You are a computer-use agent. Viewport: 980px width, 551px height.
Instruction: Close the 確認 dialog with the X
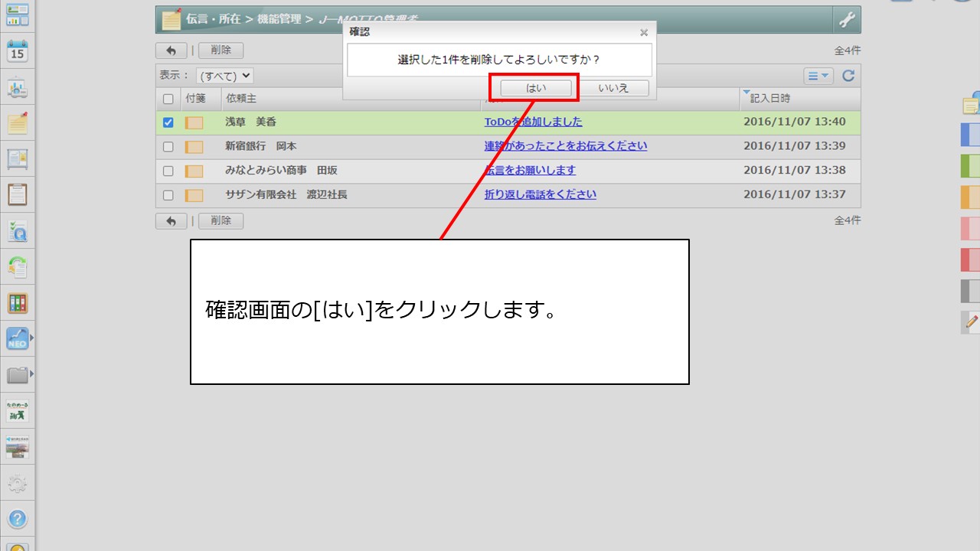[644, 32]
